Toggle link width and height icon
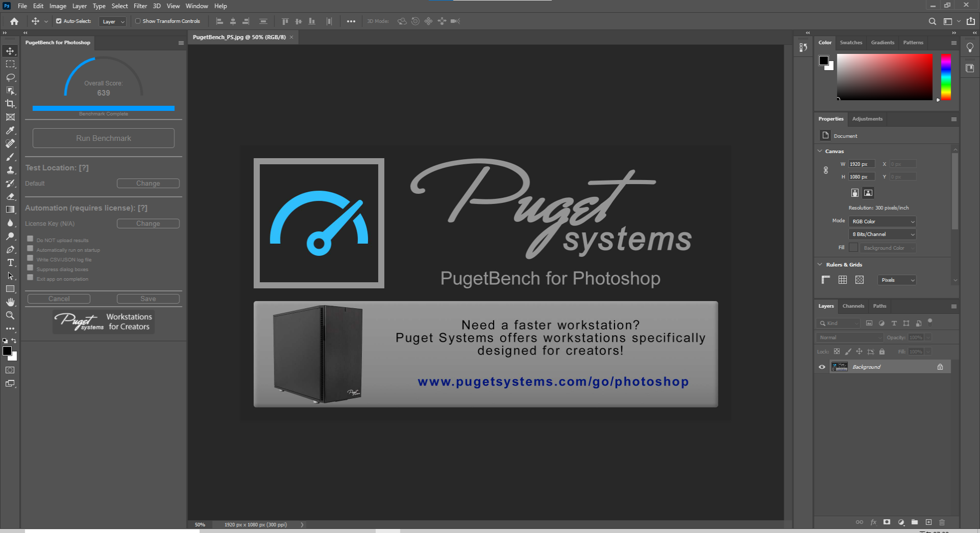 pos(826,170)
